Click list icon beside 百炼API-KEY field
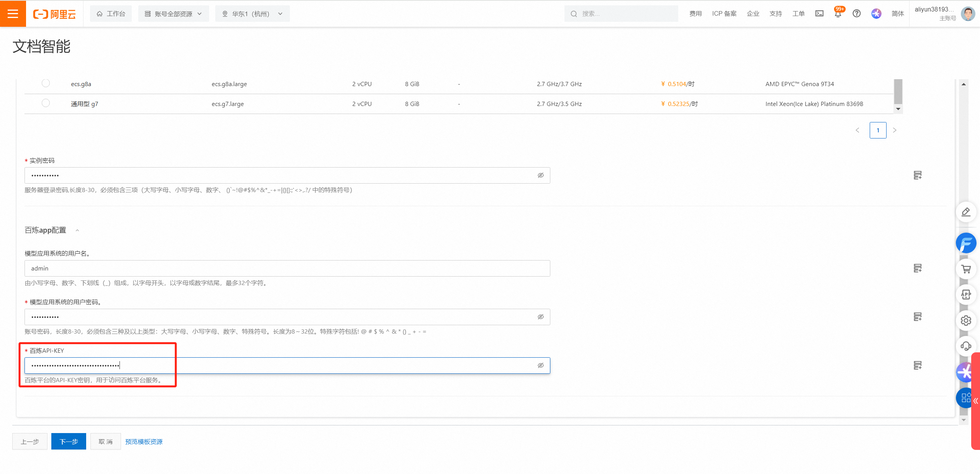This screenshot has width=980, height=474. [x=918, y=365]
